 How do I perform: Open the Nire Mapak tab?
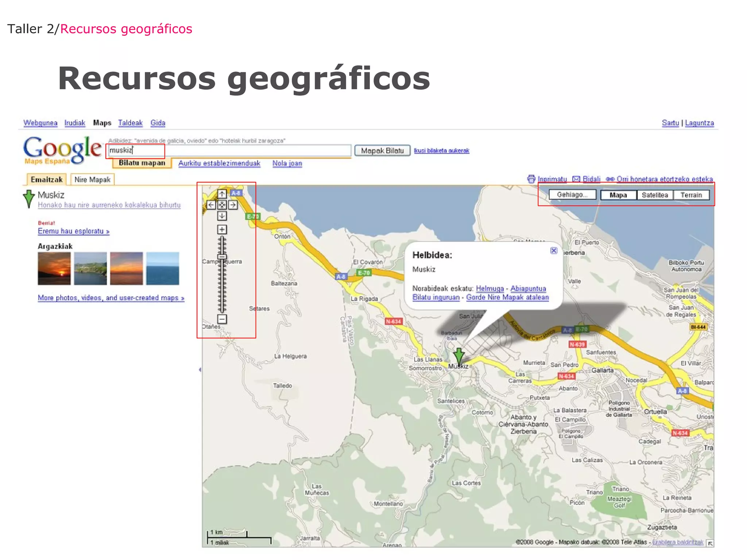point(92,179)
